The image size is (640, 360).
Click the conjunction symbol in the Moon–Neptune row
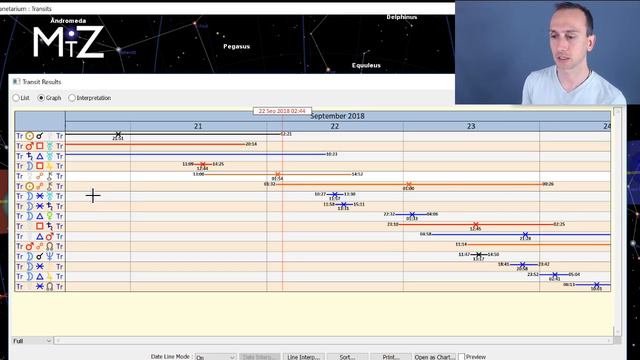point(40,256)
